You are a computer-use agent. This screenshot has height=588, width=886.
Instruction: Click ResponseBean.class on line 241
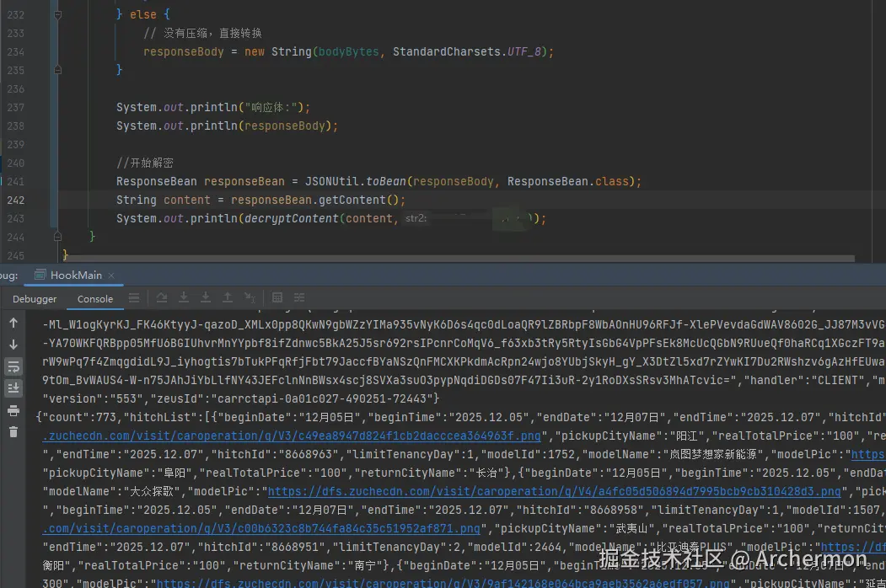[568, 181]
